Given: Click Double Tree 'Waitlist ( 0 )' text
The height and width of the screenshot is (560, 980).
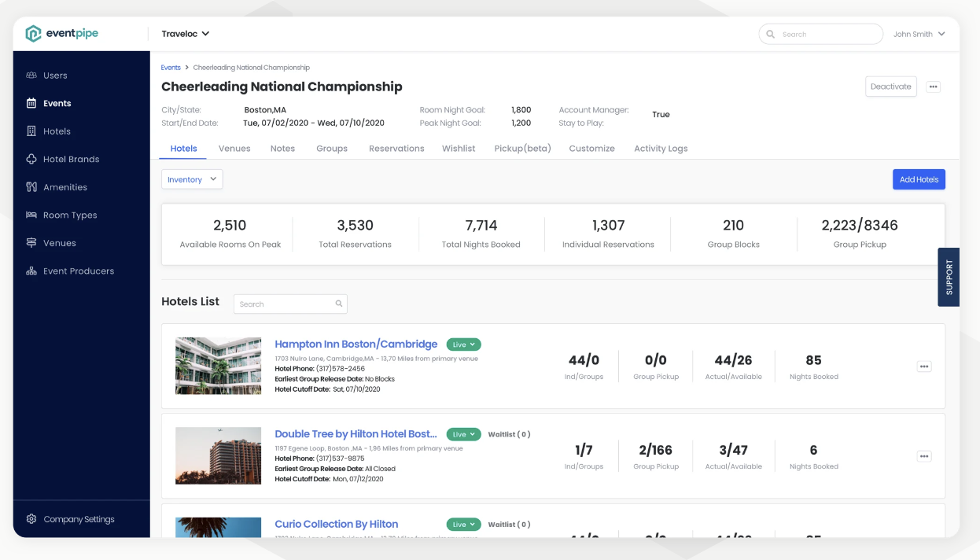Looking at the screenshot, I should [x=509, y=434].
